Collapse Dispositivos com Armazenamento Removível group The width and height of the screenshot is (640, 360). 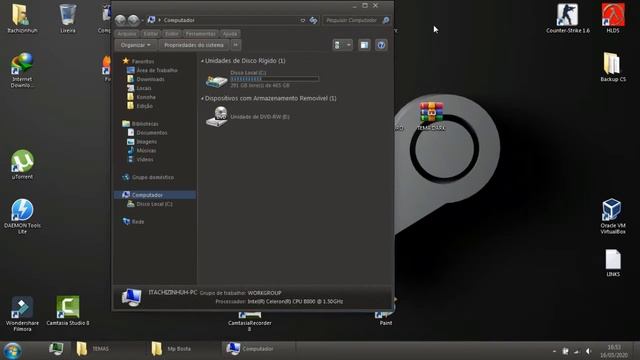(202, 98)
